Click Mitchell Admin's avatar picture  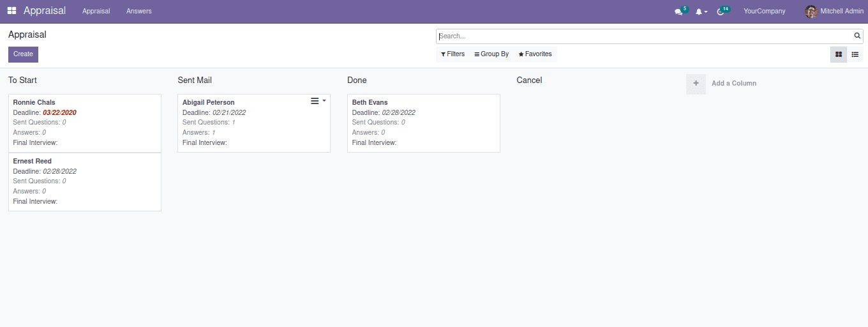pyautogui.click(x=811, y=11)
